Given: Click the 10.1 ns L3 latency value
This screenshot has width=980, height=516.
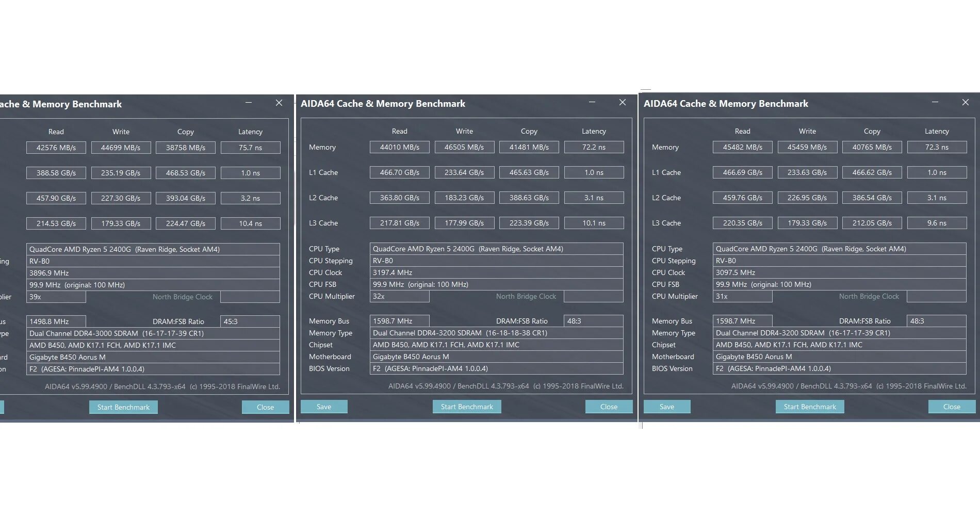Looking at the screenshot, I should (594, 223).
